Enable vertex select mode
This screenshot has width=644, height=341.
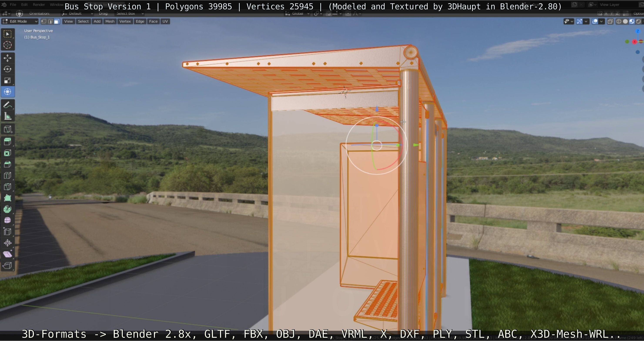coord(44,22)
